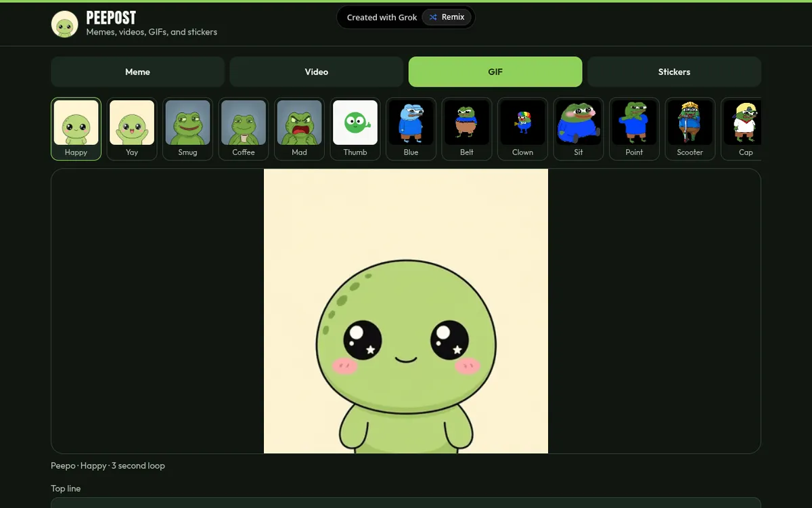Select the Happy frog thumbnail
Image resolution: width=812 pixels, height=508 pixels.
(76, 129)
